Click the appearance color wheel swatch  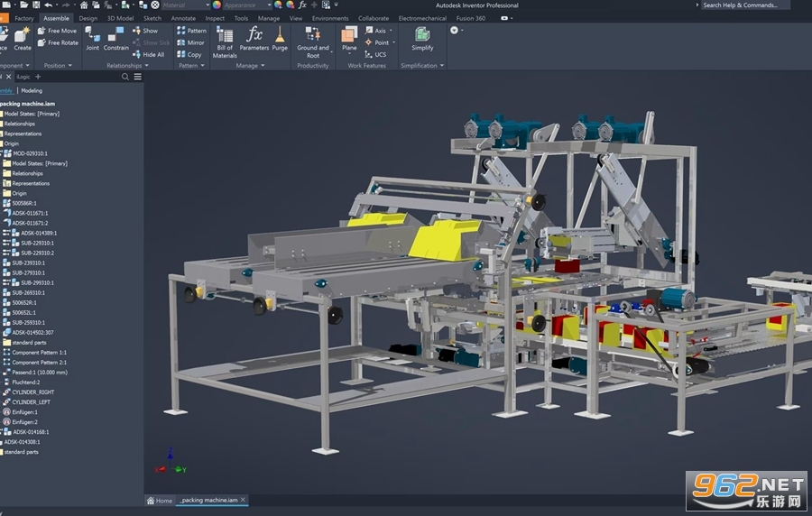217,5
